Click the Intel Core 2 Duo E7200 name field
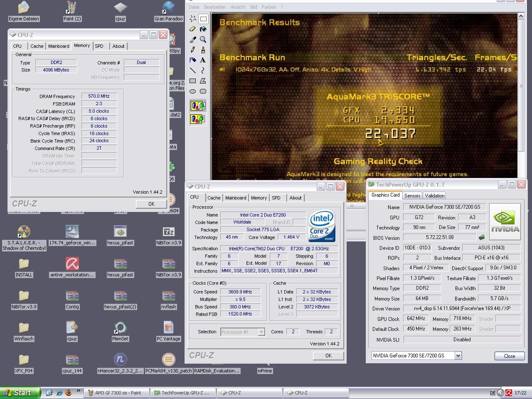This screenshot has height=399, width=532. tap(263, 215)
